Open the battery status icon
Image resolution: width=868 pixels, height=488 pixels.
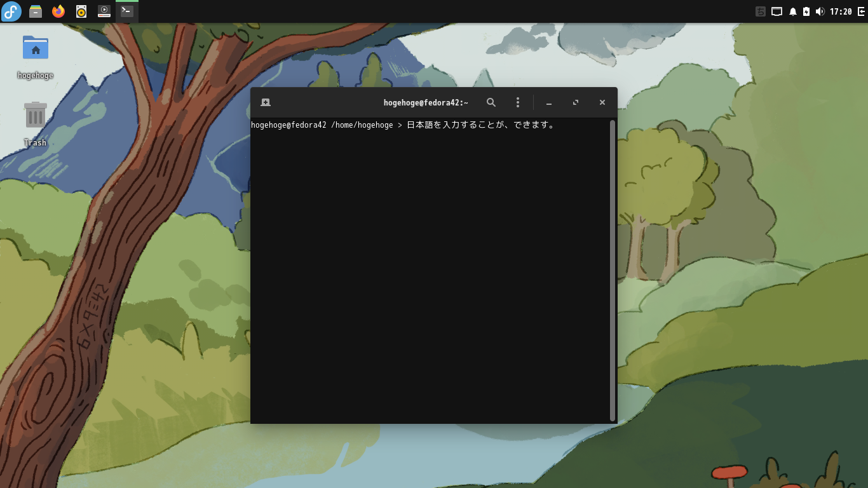(x=806, y=11)
